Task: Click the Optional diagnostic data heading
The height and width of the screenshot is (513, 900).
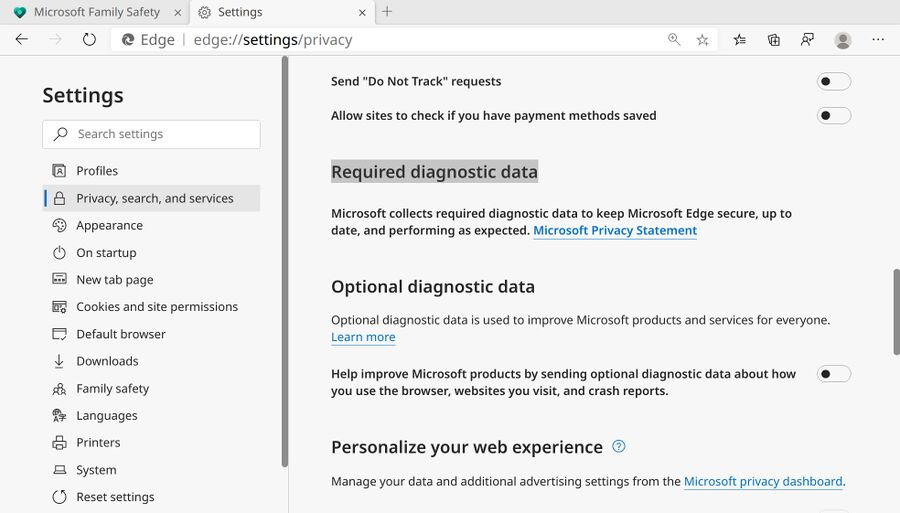Action: pyautogui.click(x=433, y=287)
